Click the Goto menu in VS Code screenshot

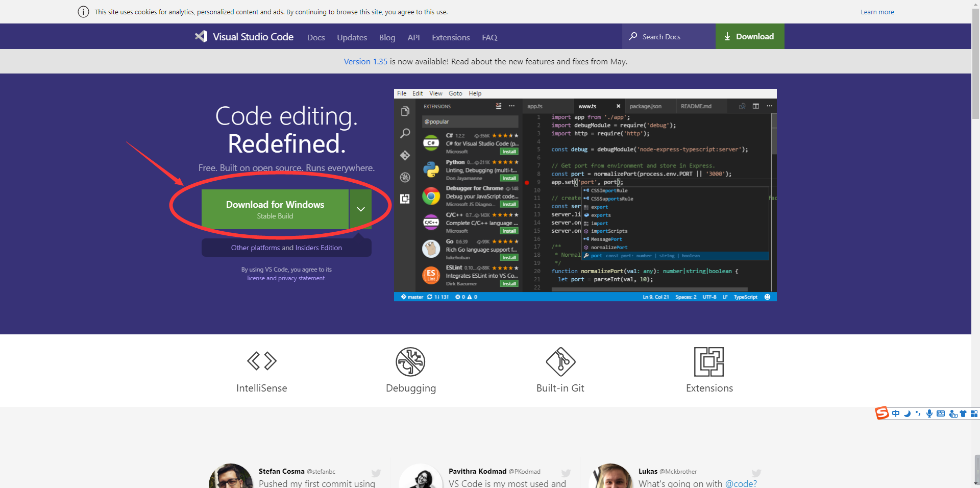(x=455, y=93)
